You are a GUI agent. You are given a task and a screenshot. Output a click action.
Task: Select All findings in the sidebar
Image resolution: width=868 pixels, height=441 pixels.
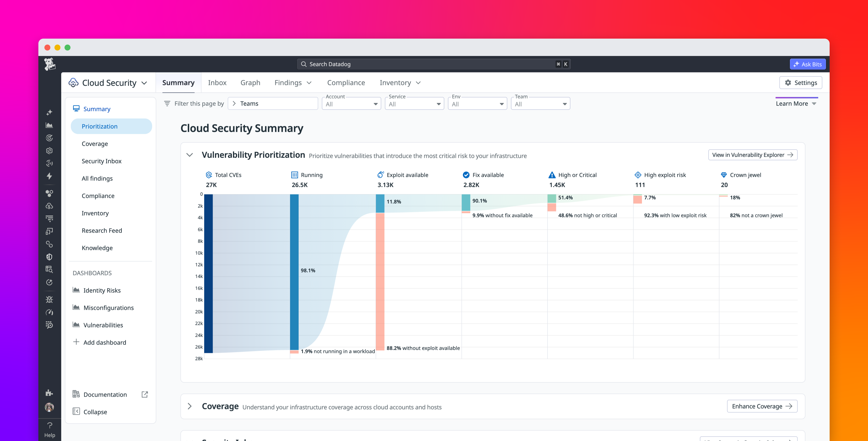click(x=97, y=178)
